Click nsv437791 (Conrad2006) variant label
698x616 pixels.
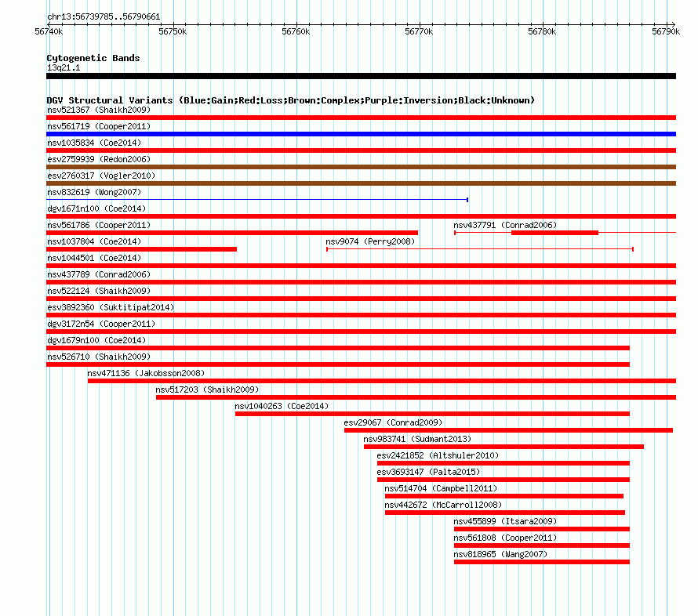pos(505,225)
